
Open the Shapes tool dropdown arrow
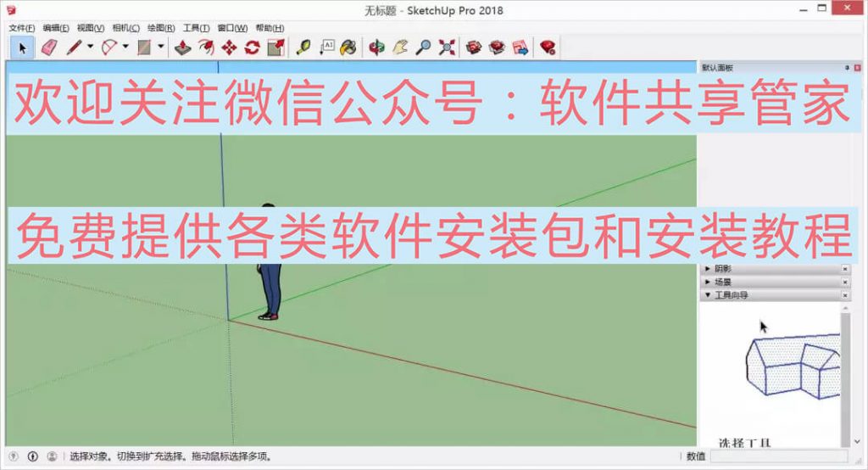click(x=160, y=48)
